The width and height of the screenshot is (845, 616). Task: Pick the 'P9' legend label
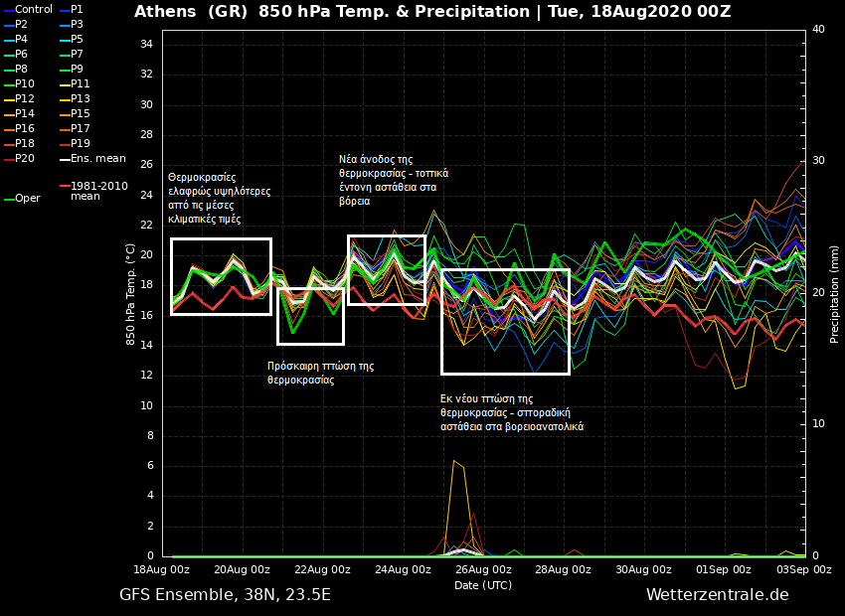point(77,69)
